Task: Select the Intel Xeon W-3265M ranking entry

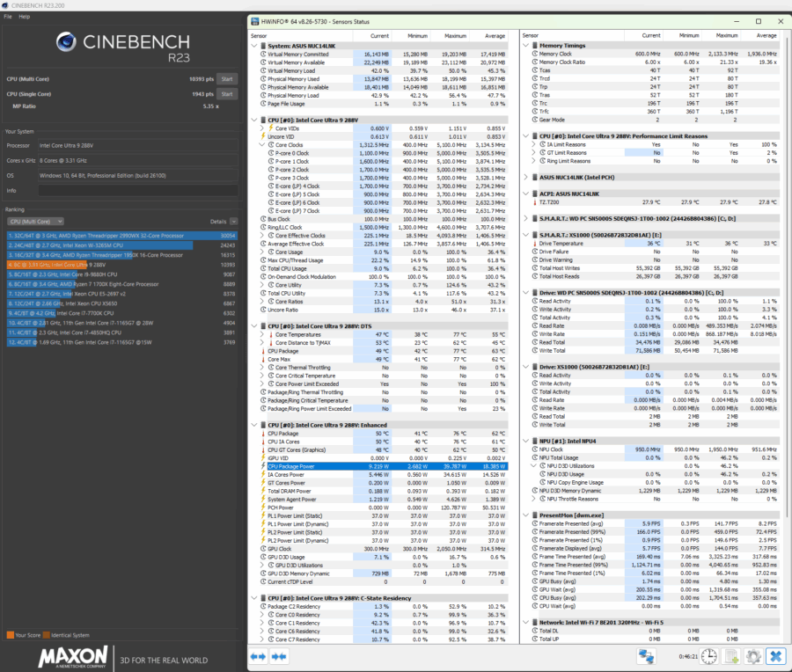Action: pyautogui.click(x=121, y=245)
